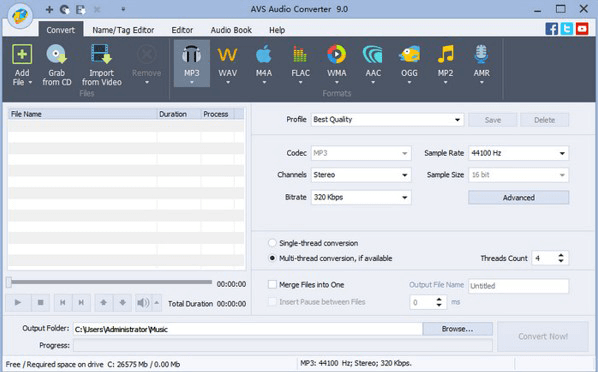Click the Add File icon

22,55
